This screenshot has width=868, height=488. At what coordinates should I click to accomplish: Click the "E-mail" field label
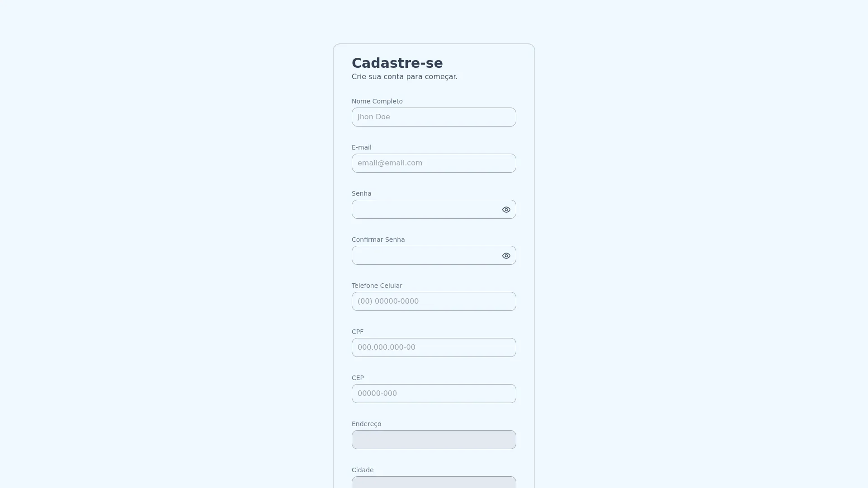[361, 147]
